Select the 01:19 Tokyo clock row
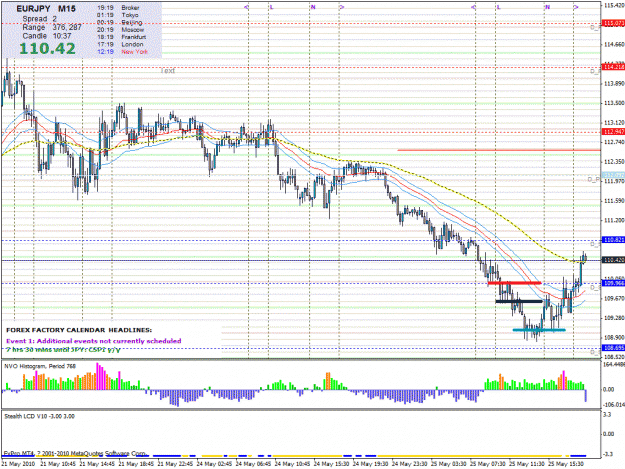Screen dimensions: 625x469 pos(118,15)
